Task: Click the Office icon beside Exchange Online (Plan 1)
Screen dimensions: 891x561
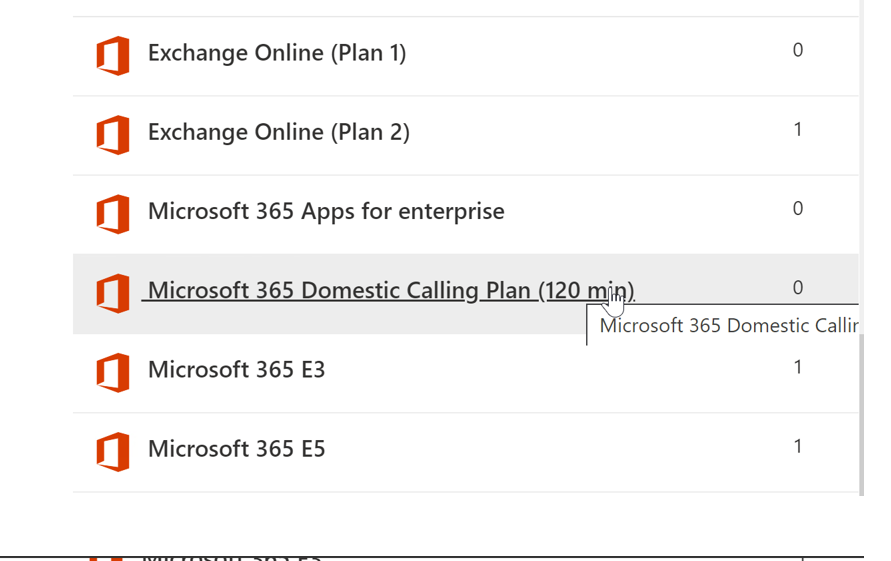Action: click(113, 54)
